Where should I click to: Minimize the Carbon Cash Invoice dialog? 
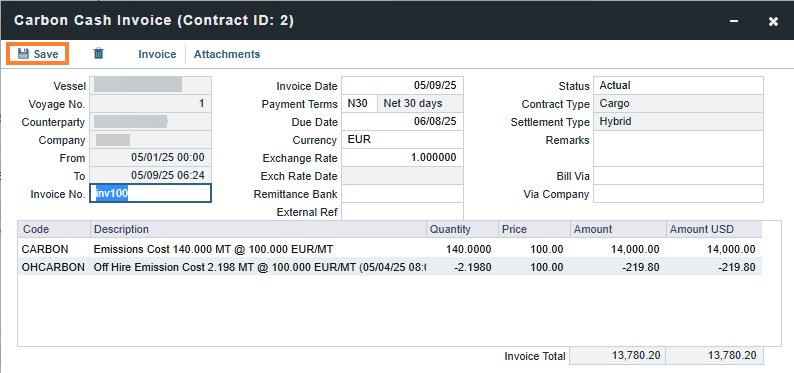pyautogui.click(x=734, y=21)
